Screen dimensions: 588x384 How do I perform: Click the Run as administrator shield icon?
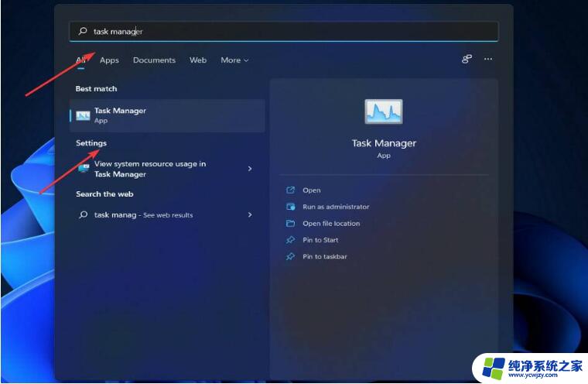[291, 207]
